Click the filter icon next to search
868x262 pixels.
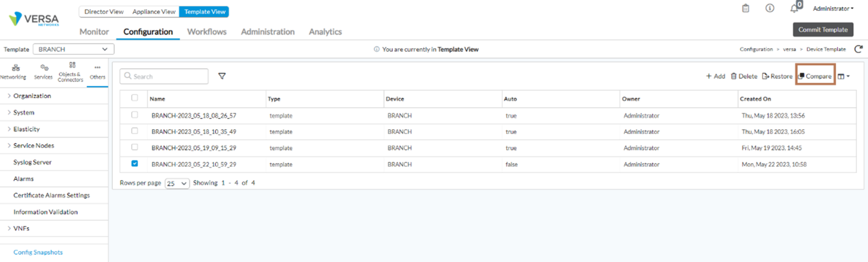coord(222,76)
